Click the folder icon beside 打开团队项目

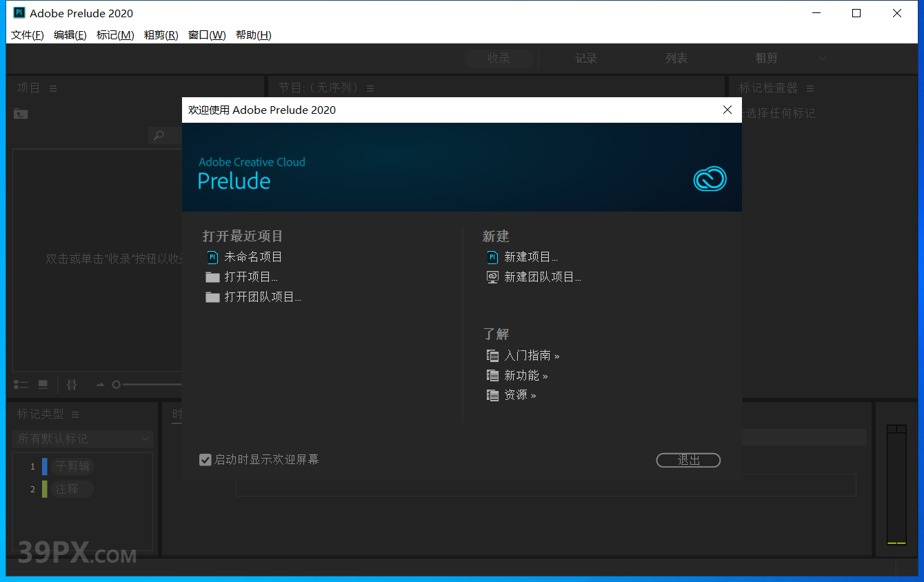tap(212, 297)
